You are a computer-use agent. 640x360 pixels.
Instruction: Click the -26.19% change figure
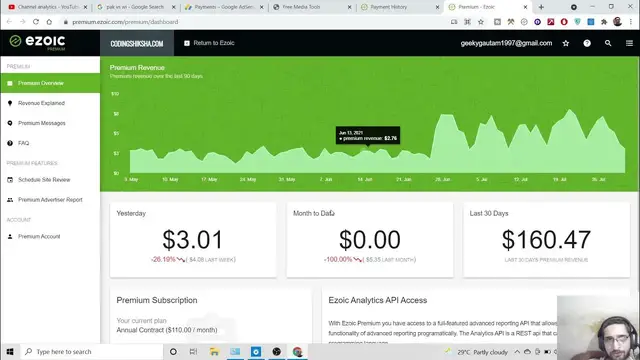163,259
